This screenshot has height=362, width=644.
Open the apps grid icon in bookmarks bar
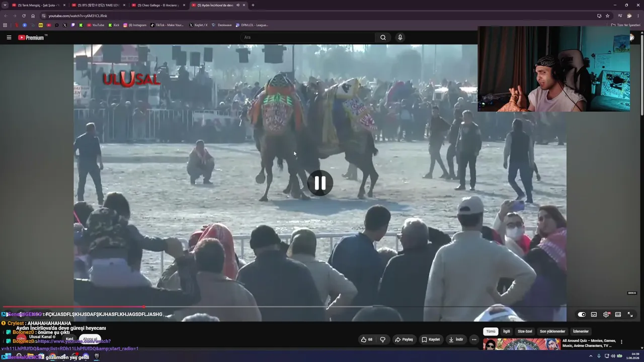5,25
